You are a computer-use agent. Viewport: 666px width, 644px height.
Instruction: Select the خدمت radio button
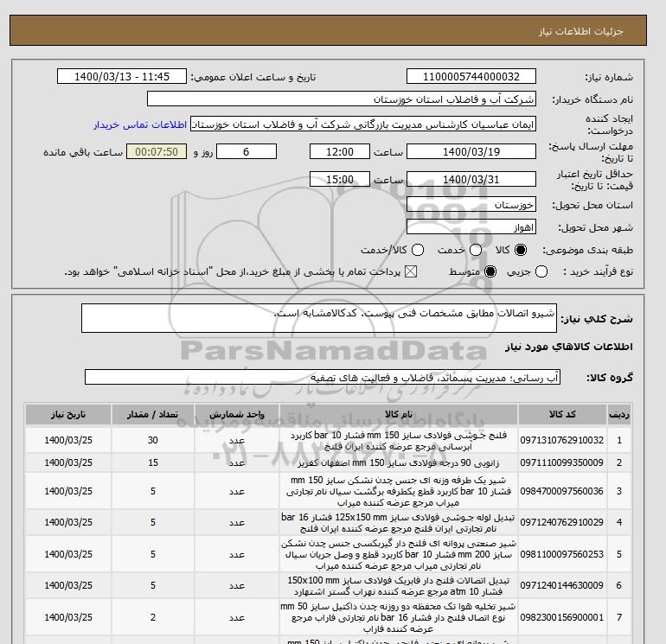pyautogui.click(x=476, y=250)
